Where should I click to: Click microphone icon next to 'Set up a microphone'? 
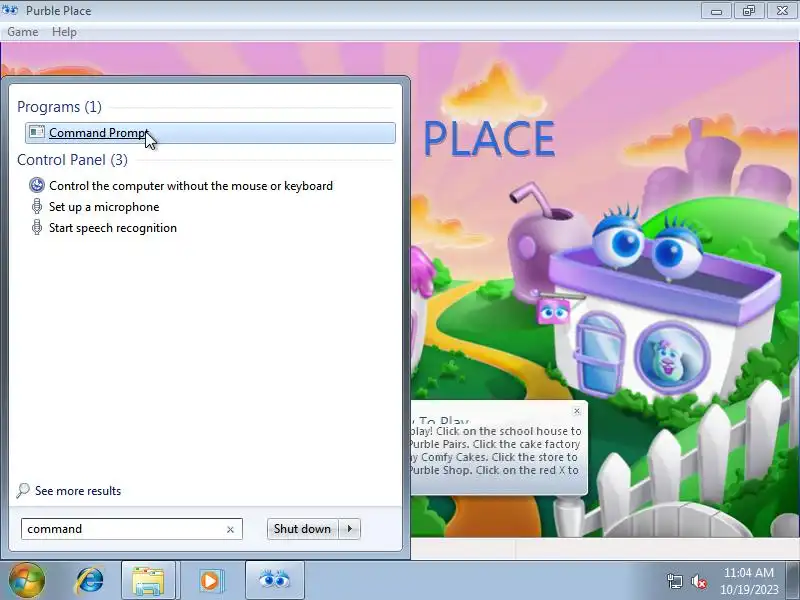point(37,207)
